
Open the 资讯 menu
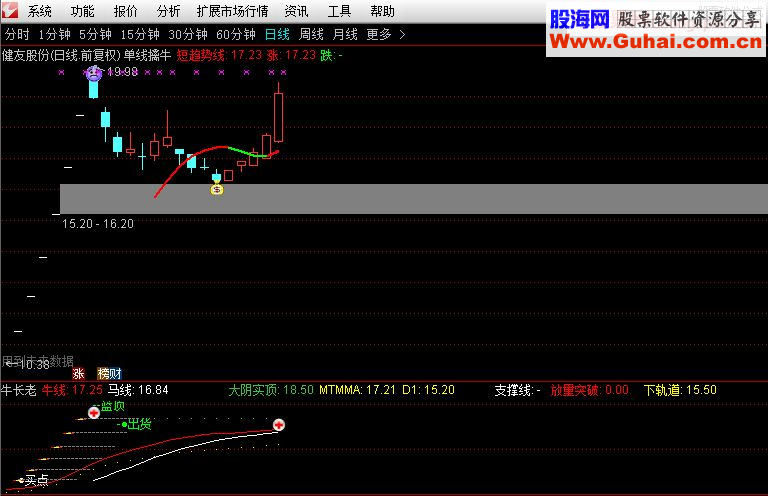point(296,11)
